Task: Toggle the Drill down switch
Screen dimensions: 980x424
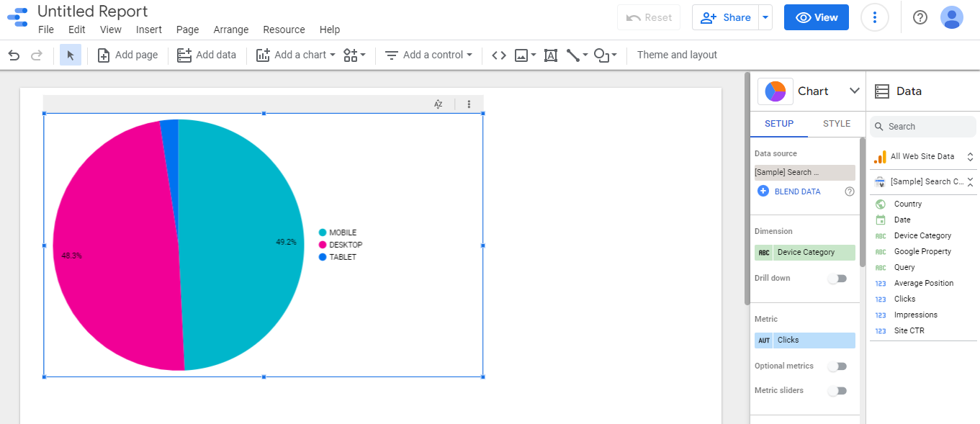Action: coord(837,279)
